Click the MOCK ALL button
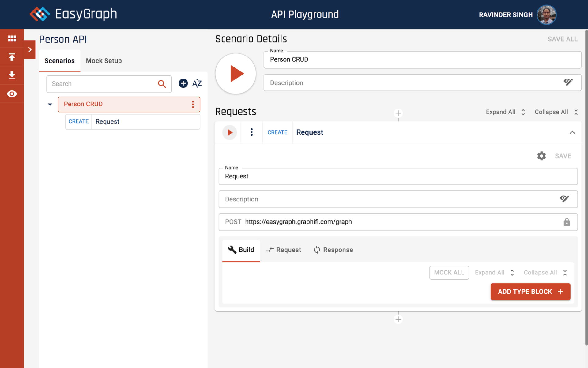The image size is (588, 368). 449,273
